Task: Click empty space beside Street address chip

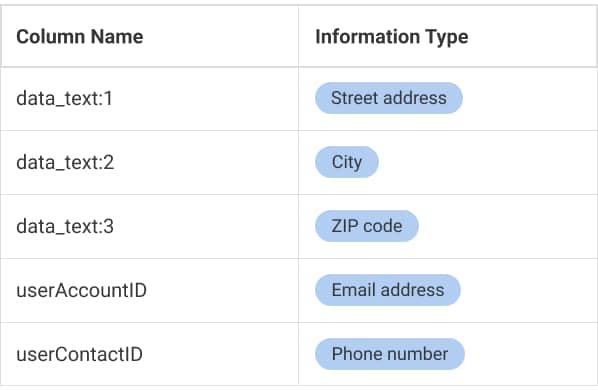Action: [528, 98]
